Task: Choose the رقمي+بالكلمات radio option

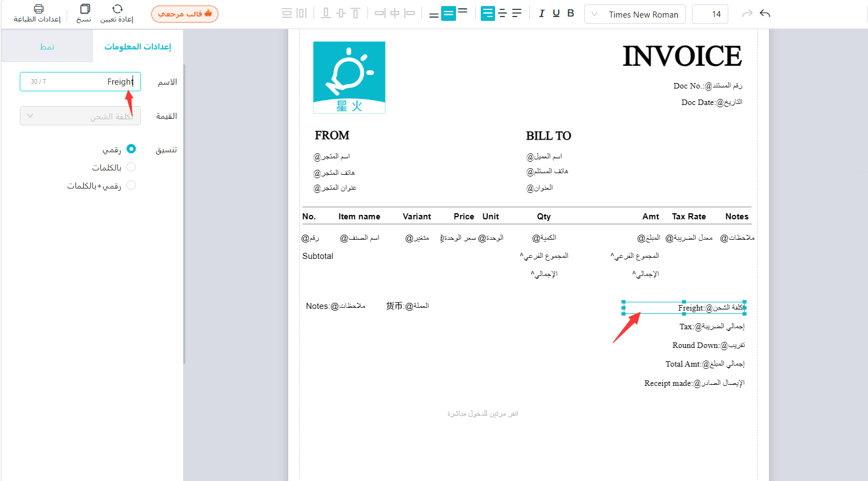Action: [131, 185]
